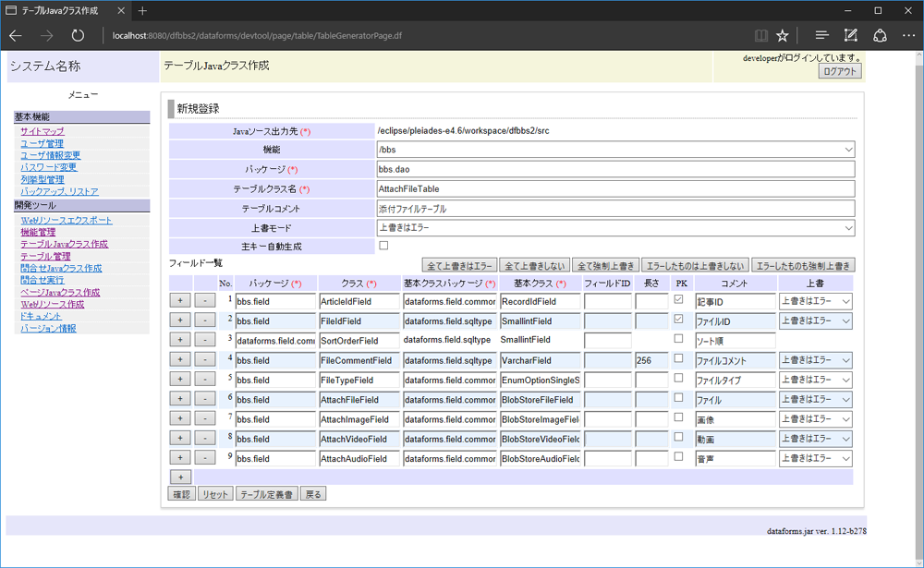Add row above AttachFileField with plus
The image size is (924, 568).
(180, 399)
